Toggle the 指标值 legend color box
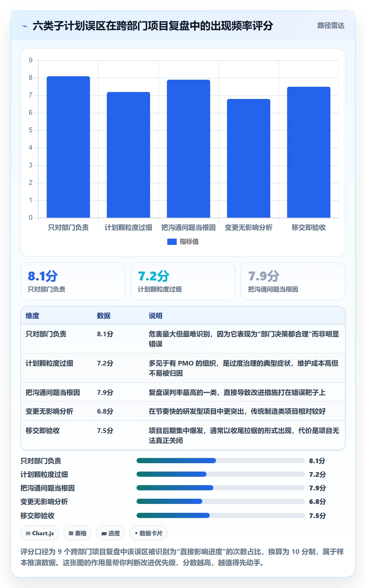Screen dimensions: 366x588 click(172, 242)
